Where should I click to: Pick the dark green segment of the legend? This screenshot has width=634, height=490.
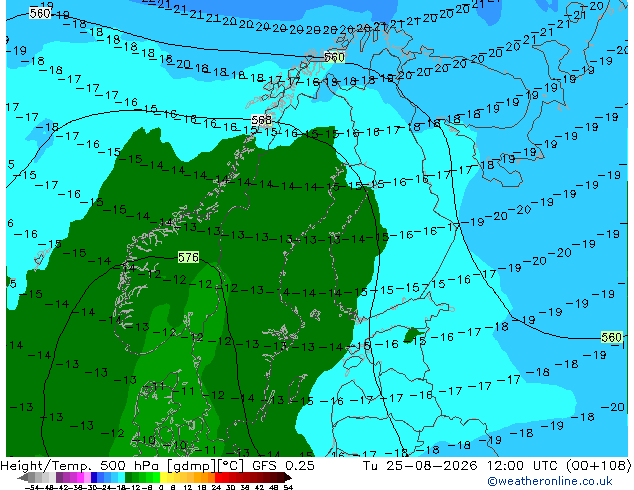128,477
